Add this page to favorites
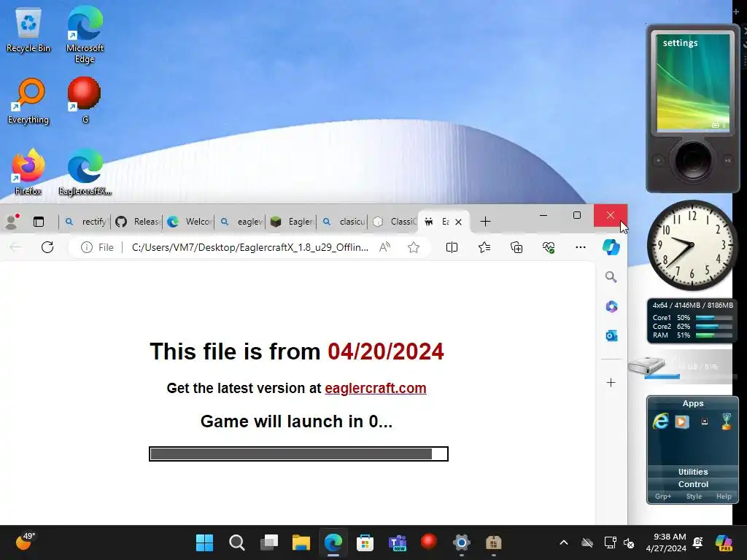747x560 pixels. [x=414, y=247]
